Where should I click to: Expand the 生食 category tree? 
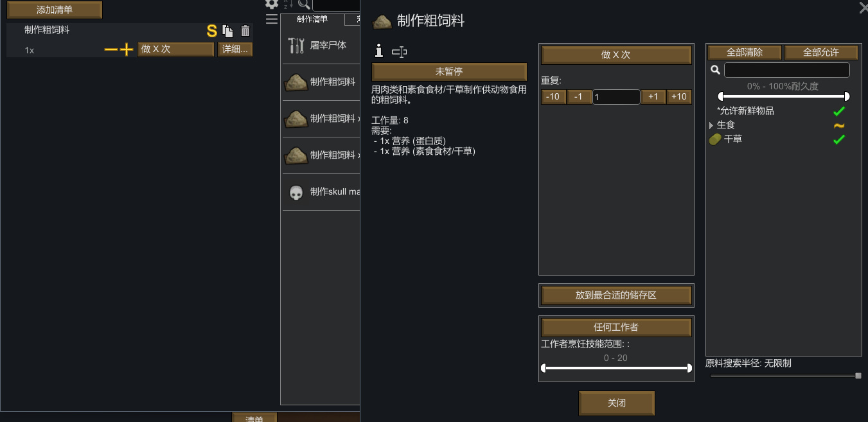tap(711, 125)
